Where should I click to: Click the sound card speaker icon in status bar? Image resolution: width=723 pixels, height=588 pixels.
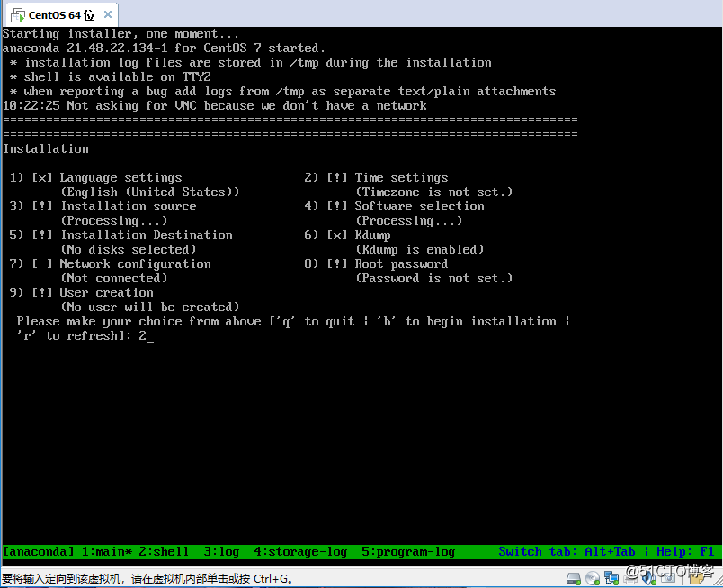pyautogui.click(x=648, y=578)
